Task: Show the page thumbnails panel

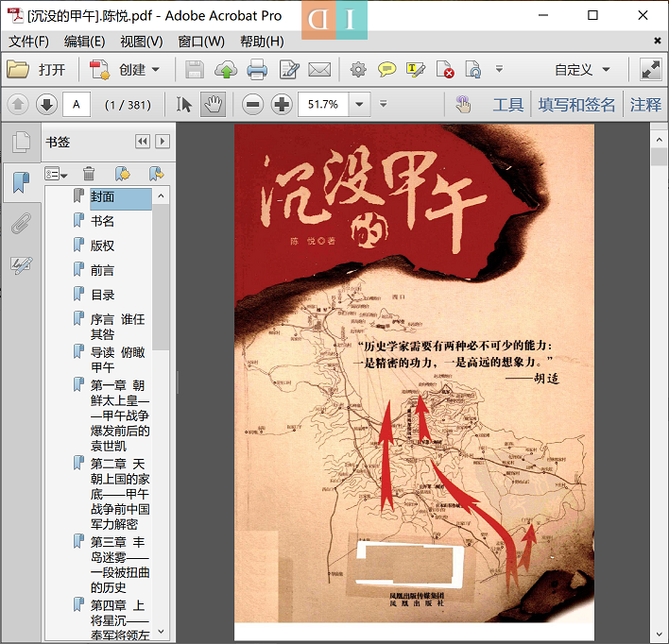Action: coord(21,142)
